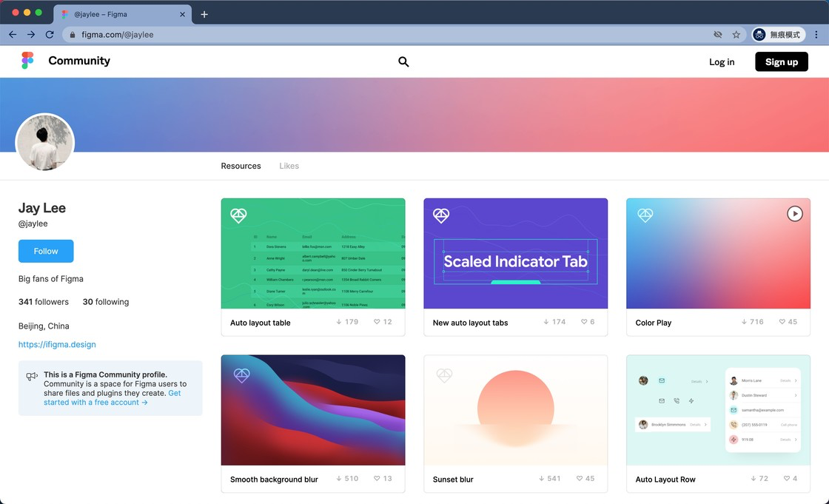Click the Sign up button

coord(782,62)
